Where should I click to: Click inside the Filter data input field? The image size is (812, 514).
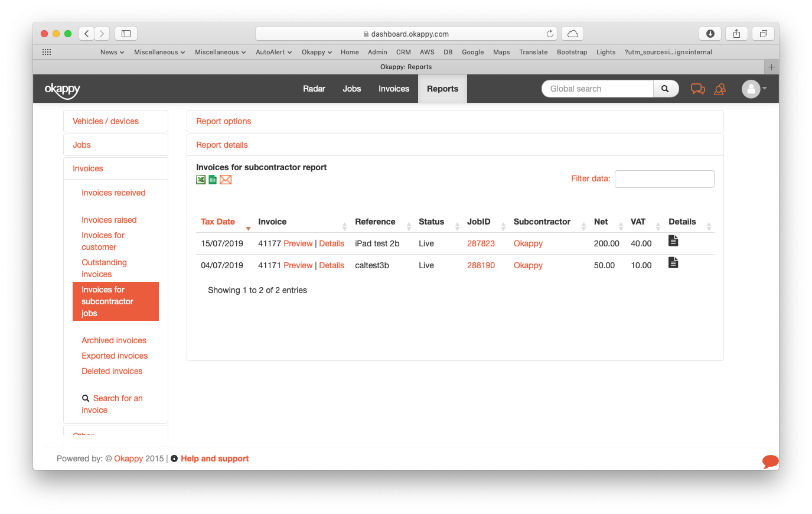coord(664,178)
